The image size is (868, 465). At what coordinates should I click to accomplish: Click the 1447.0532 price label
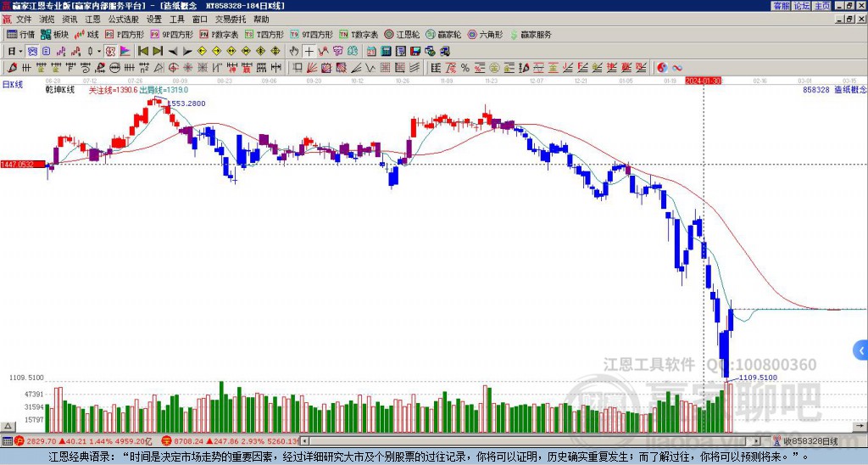tap(22, 164)
